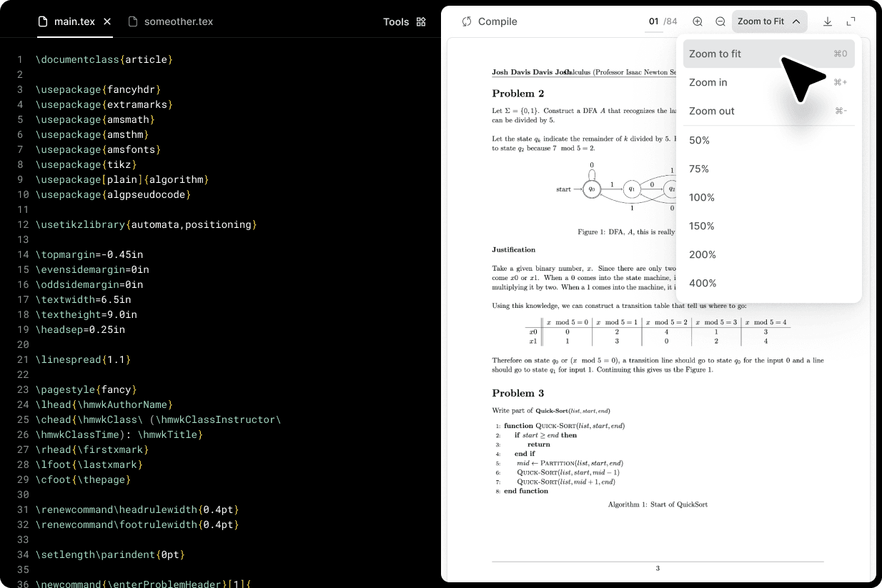This screenshot has width=882, height=588.
Task: Click the page number field 01
Action: pos(653,21)
